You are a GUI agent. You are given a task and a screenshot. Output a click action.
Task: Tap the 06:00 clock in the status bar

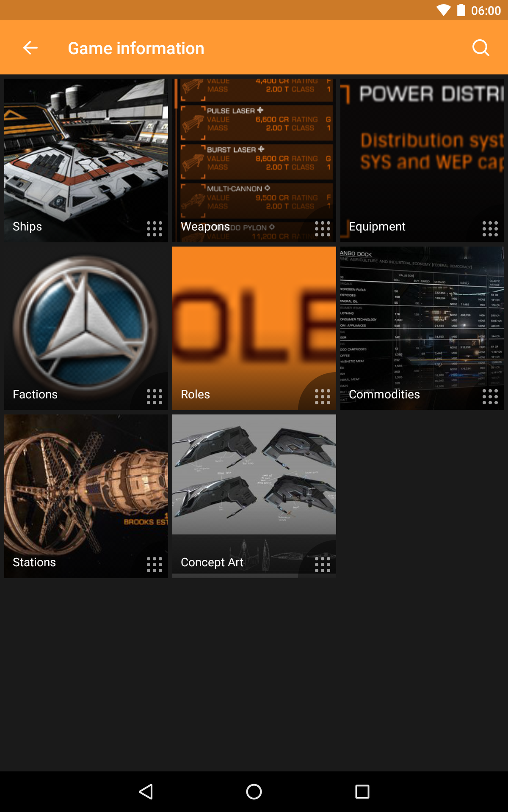coord(486,11)
